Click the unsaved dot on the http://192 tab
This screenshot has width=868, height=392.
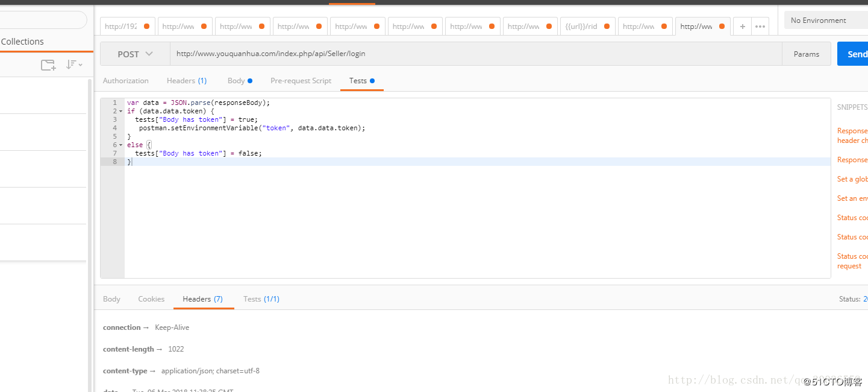tap(146, 27)
